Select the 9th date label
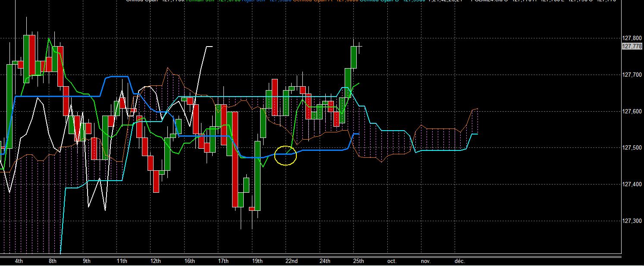This screenshot has height=266, width=644. [x=87, y=261]
